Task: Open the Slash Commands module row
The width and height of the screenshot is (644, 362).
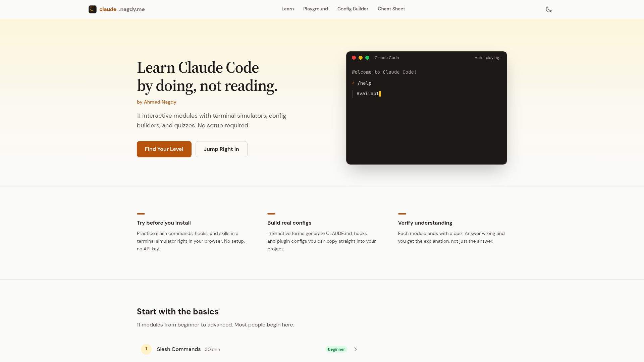Action: pyautogui.click(x=250, y=349)
